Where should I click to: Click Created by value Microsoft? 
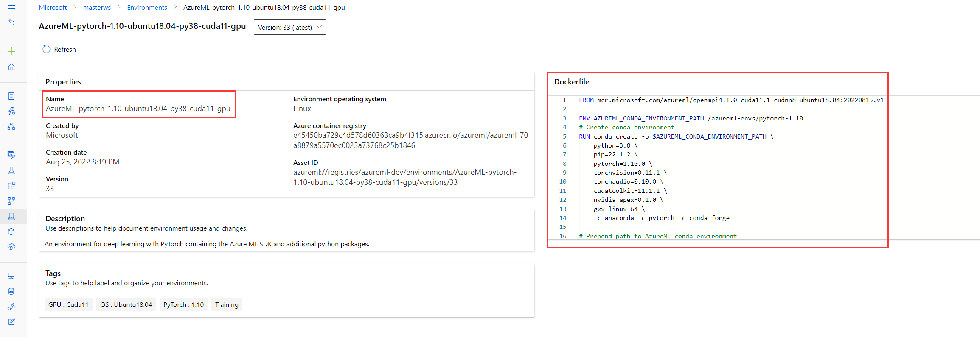pos(62,135)
